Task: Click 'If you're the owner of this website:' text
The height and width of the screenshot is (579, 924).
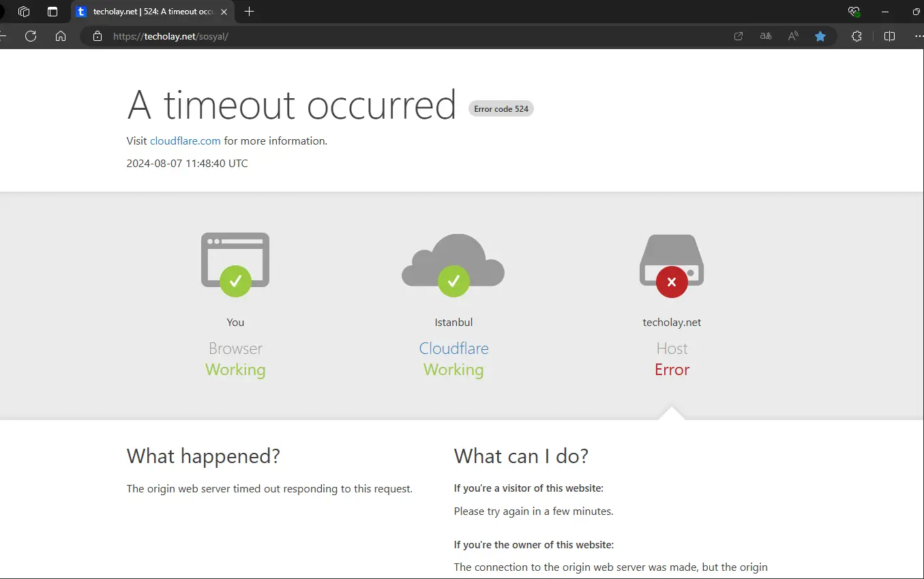Action: pyautogui.click(x=534, y=545)
